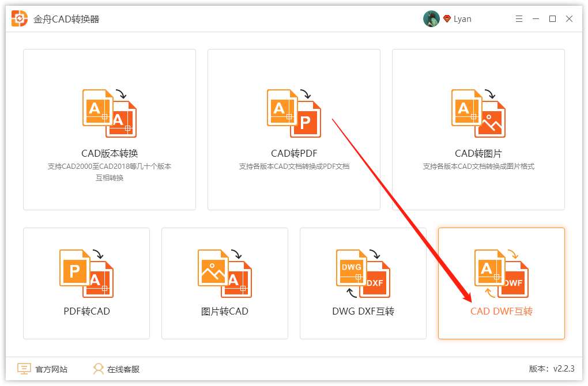This screenshot has height=386, width=588.
Task: Open the CAD转图片 conversion icon
Action: click(478, 113)
